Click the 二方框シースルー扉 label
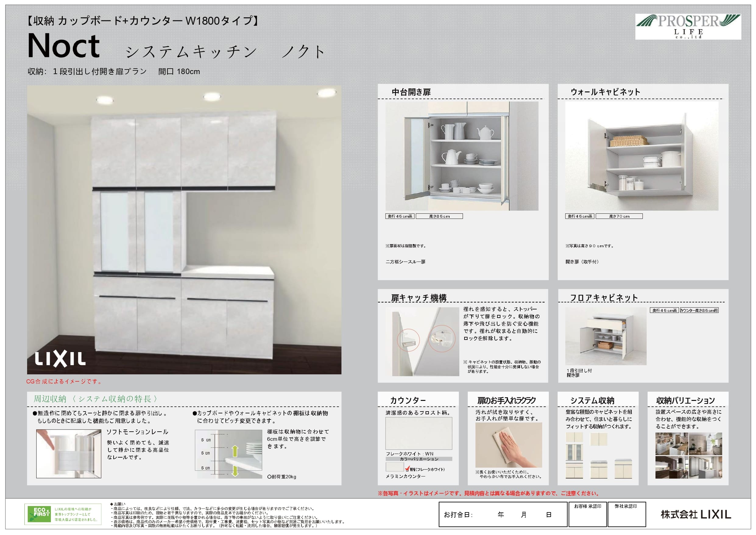This screenshot has height=535, width=756. [405, 262]
